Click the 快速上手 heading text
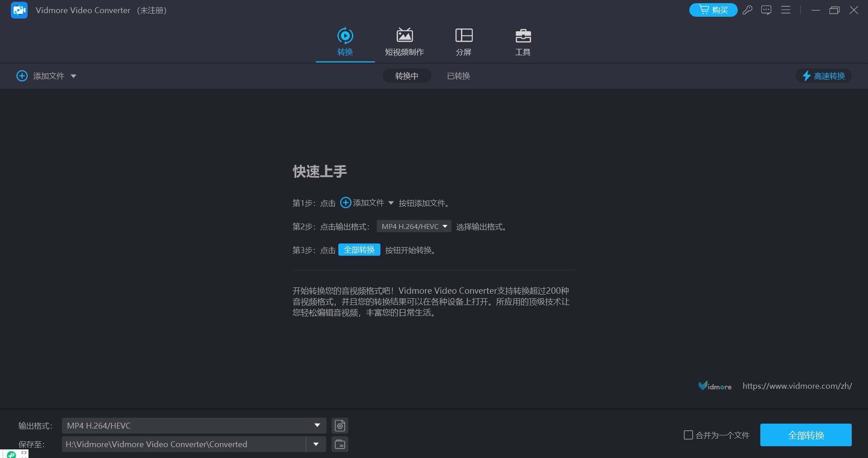The image size is (868, 458). [320, 172]
